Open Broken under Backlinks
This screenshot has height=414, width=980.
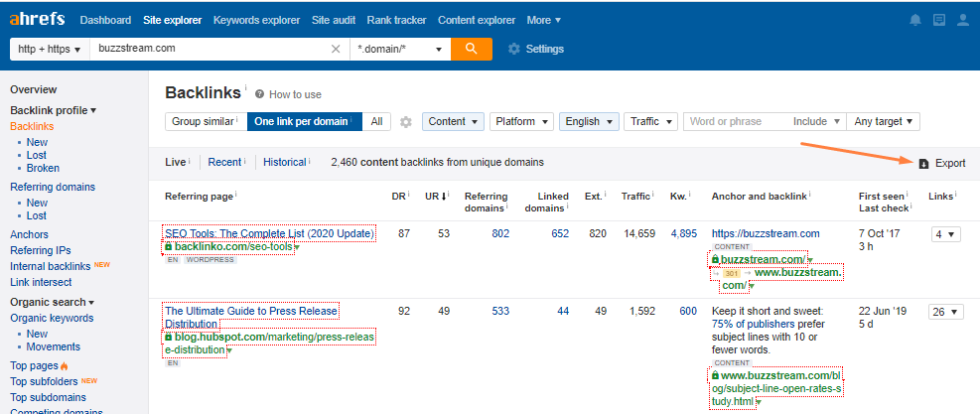43,168
